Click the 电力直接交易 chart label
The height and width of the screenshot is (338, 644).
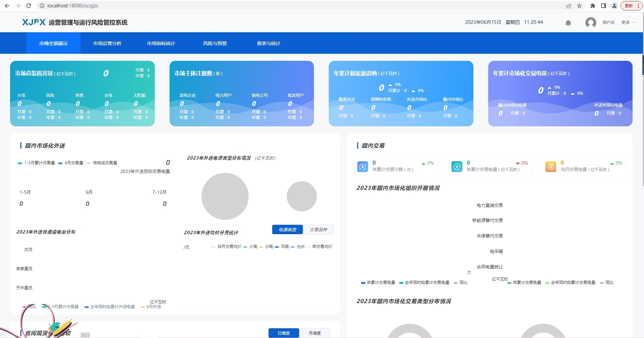[490, 205]
